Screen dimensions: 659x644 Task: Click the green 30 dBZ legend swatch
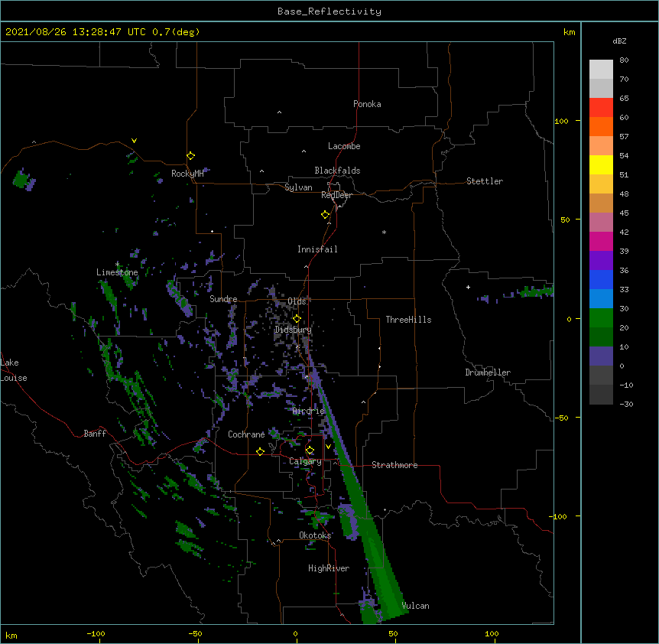click(x=601, y=318)
